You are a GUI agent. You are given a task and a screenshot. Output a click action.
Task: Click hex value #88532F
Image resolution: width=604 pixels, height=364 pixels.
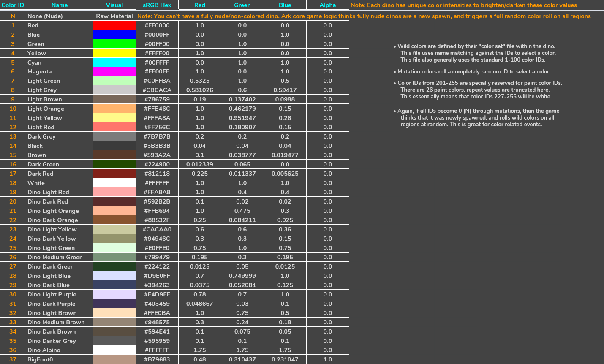pyautogui.click(x=157, y=220)
